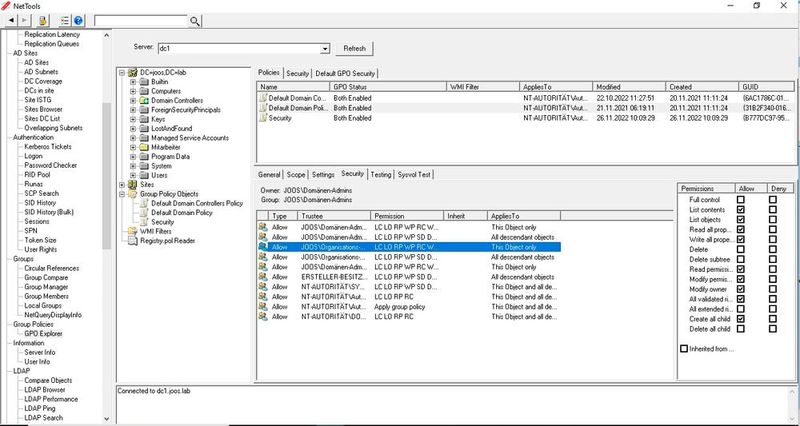Click the Testing tab

click(381, 174)
